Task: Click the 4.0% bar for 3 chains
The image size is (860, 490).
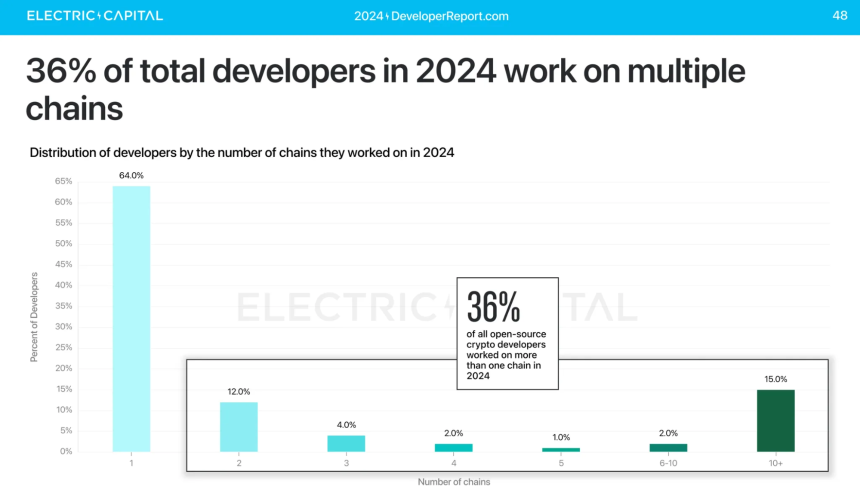Action: 346,443
